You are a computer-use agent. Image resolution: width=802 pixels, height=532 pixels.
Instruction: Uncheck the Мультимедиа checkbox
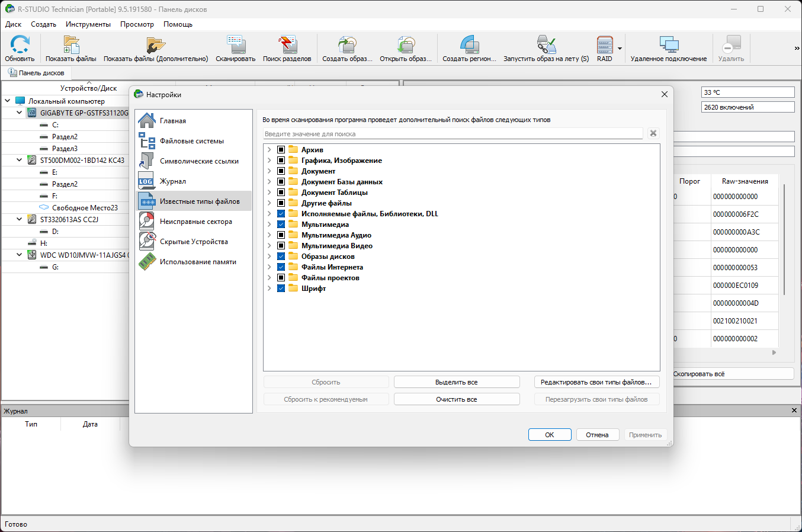(281, 225)
